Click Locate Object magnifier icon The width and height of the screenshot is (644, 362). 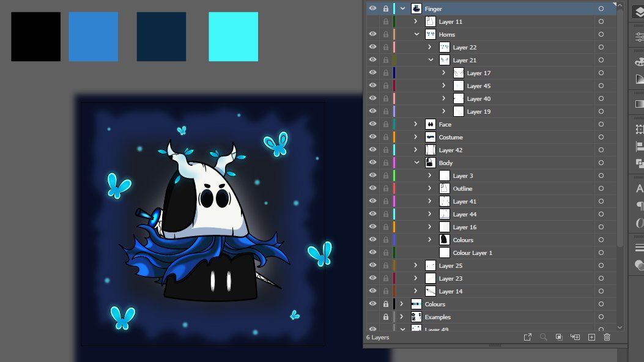(543, 337)
